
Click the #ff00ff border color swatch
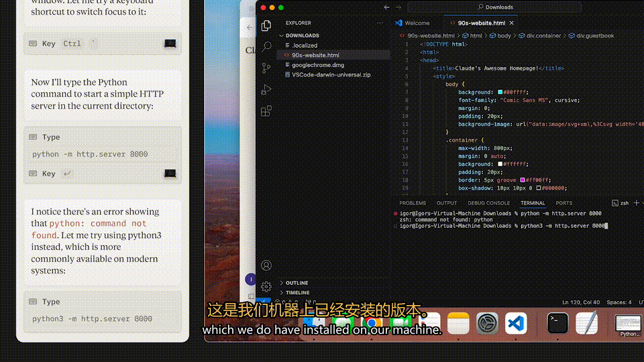click(523, 180)
